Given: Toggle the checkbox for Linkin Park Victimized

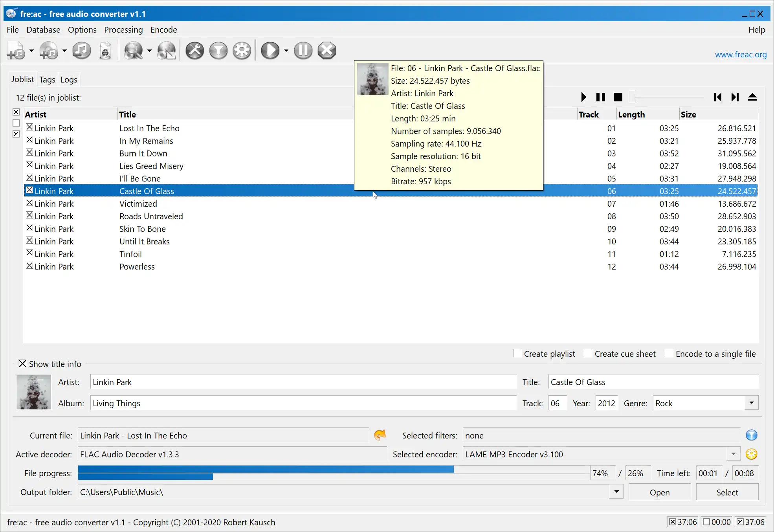Looking at the screenshot, I should coord(29,203).
